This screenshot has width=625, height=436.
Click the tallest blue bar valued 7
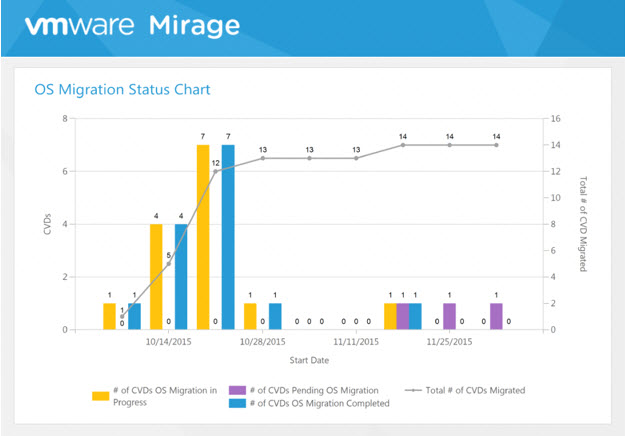tap(228, 237)
